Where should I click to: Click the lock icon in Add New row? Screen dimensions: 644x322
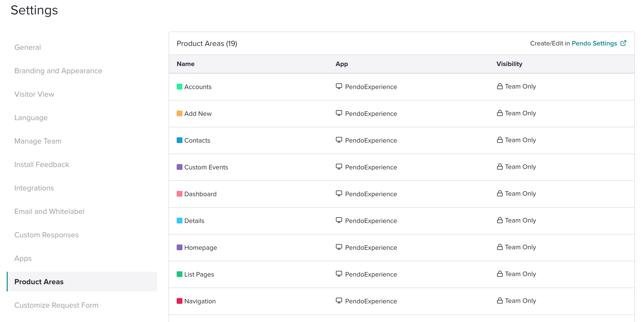tap(499, 113)
